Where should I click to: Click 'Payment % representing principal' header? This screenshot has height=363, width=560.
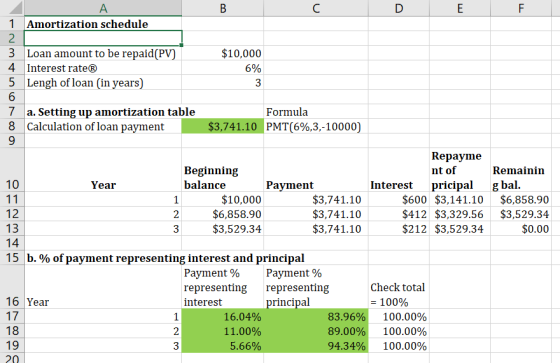tap(316, 287)
